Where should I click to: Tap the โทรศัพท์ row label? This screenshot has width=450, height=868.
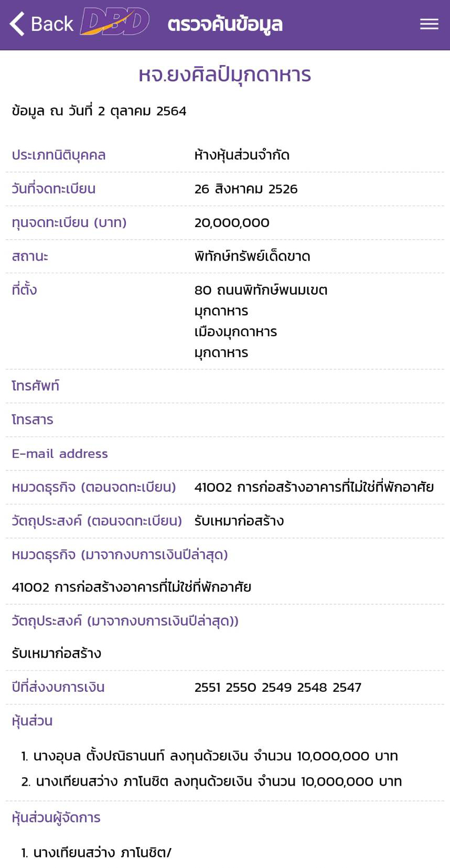click(x=36, y=386)
